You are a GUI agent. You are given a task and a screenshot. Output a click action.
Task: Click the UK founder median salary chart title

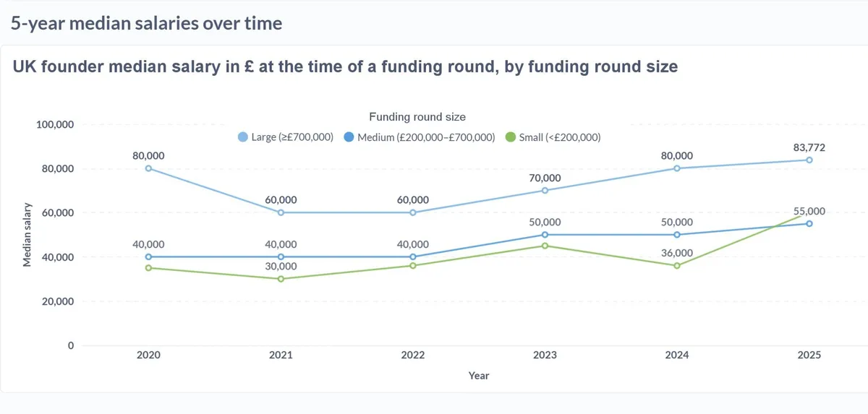345,67
